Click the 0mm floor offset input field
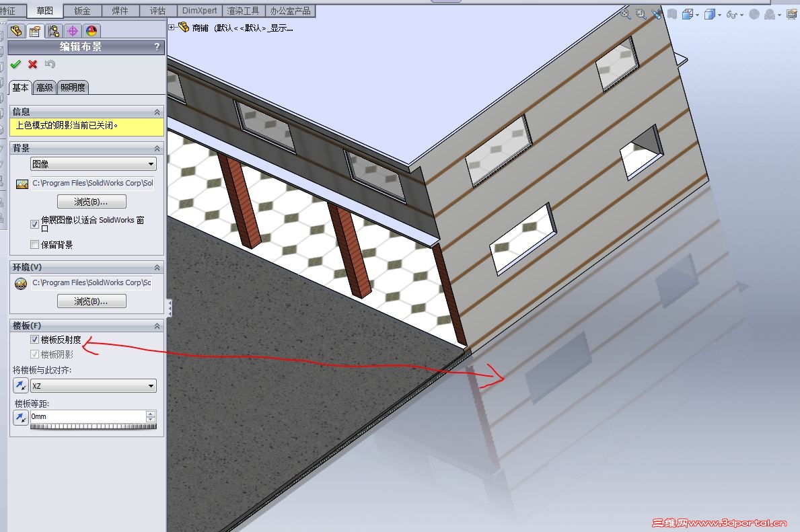 (x=87, y=417)
